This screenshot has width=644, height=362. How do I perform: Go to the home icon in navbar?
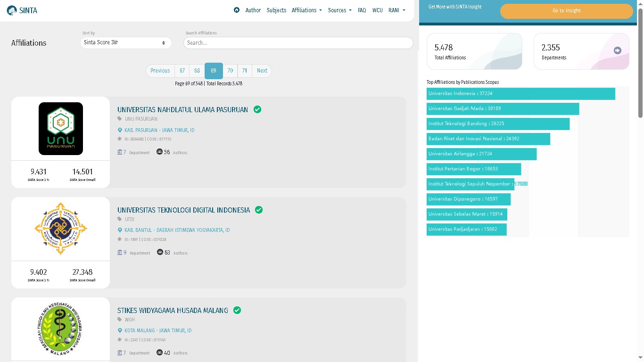coord(237,10)
